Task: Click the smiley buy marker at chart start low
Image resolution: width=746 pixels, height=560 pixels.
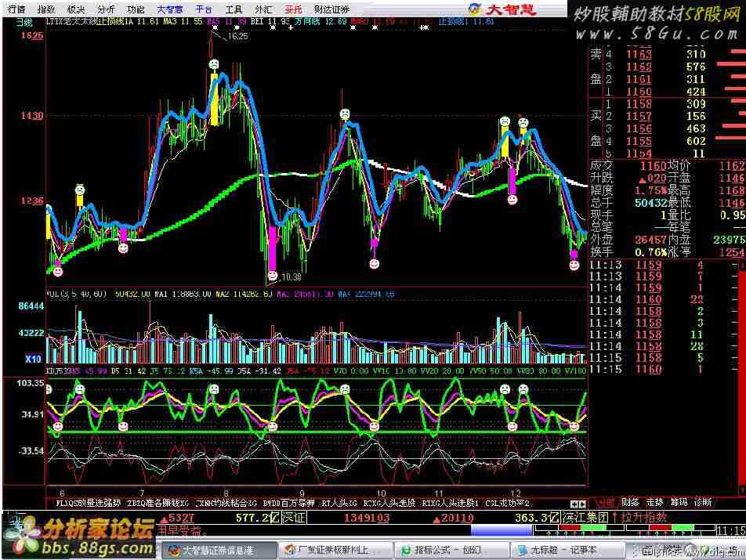Action: 58,272
